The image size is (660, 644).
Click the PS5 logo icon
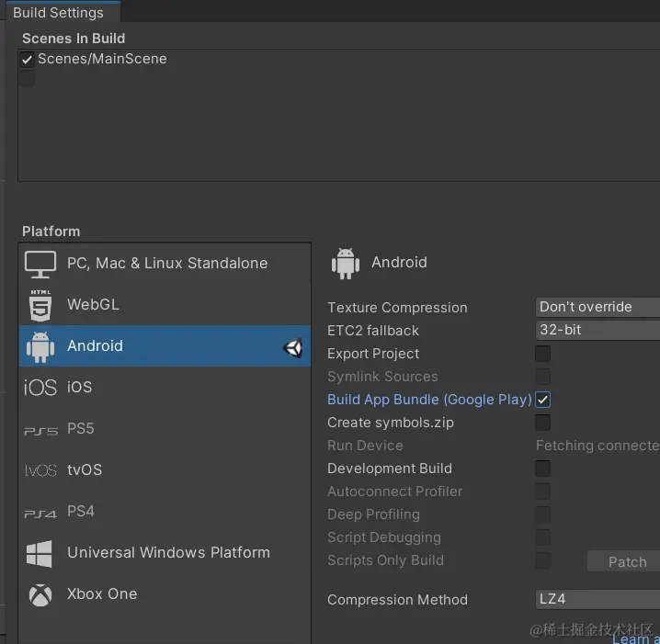coord(40,431)
